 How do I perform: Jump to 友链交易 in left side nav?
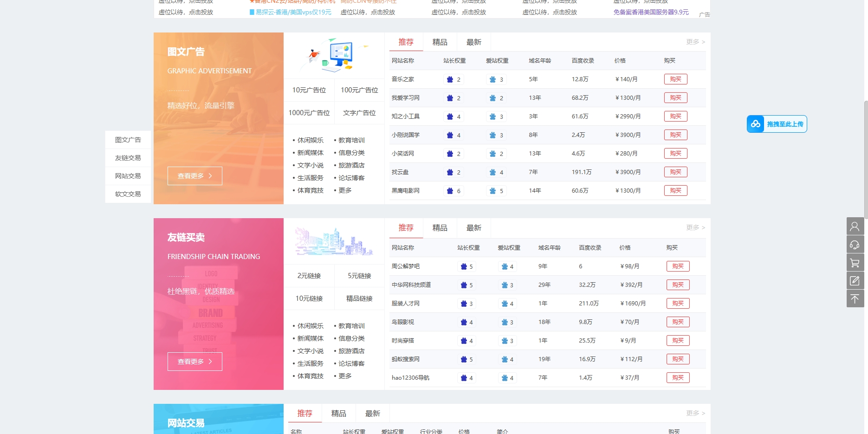tap(128, 158)
